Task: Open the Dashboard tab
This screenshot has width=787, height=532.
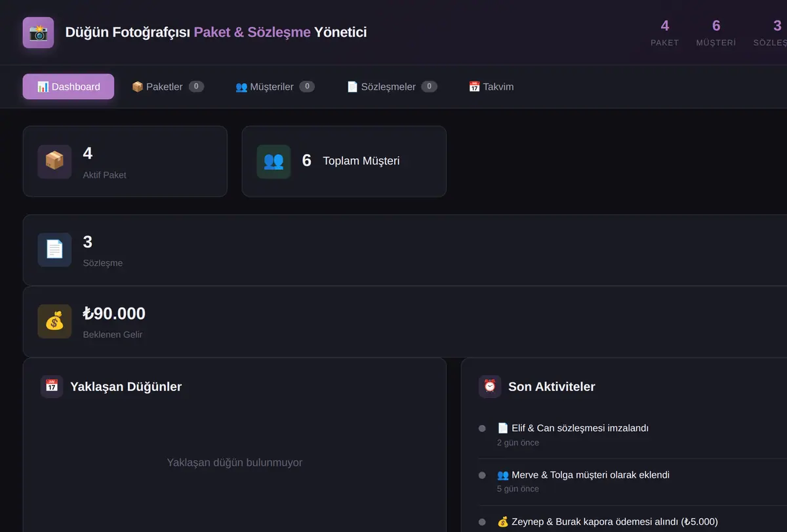Action: coord(68,87)
